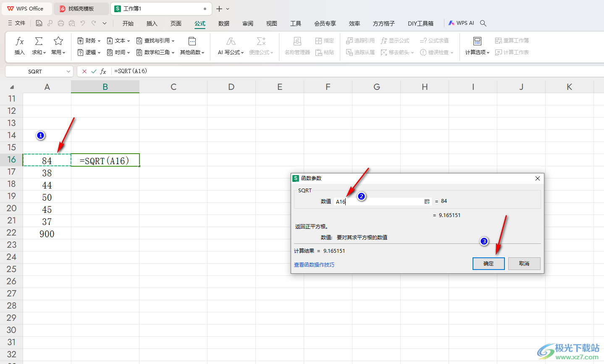Click the Undo arrow icon
Image resolution: width=604 pixels, height=364 pixels.
pos(83,23)
